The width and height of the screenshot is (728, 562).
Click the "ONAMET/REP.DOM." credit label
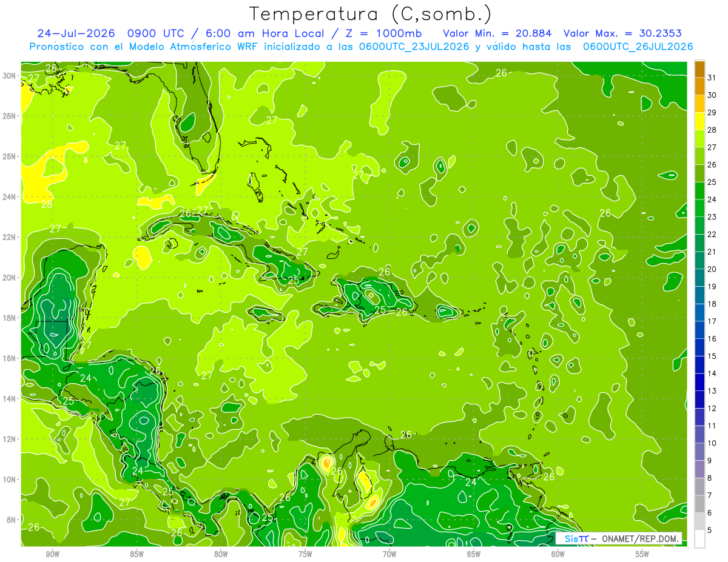pos(642,538)
